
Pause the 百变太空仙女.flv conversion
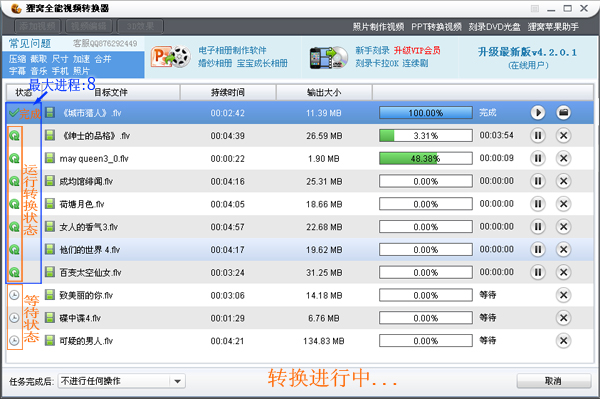click(x=538, y=272)
